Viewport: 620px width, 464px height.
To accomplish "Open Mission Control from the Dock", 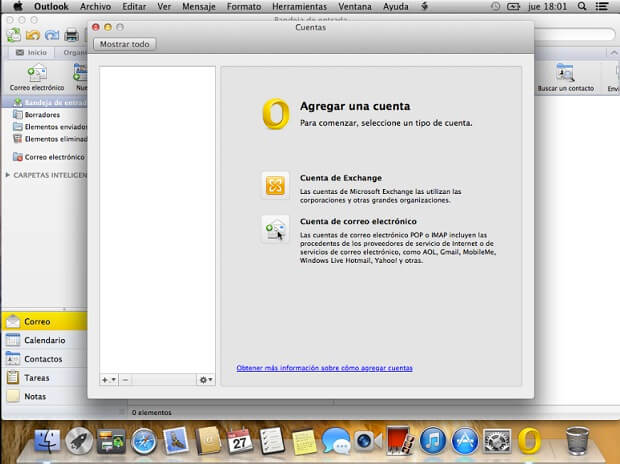I will click(111, 441).
